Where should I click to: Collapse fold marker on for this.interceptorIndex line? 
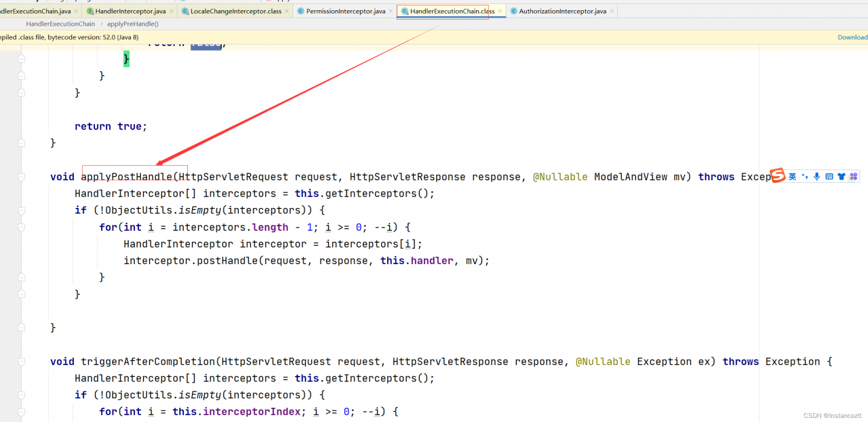point(22,412)
